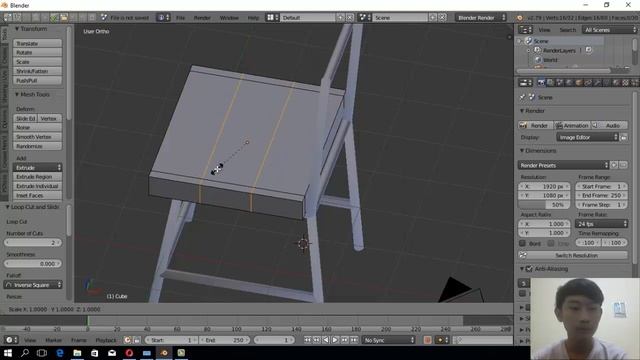
Task: Click the Shrink/Fatten button
Action: click(38, 71)
